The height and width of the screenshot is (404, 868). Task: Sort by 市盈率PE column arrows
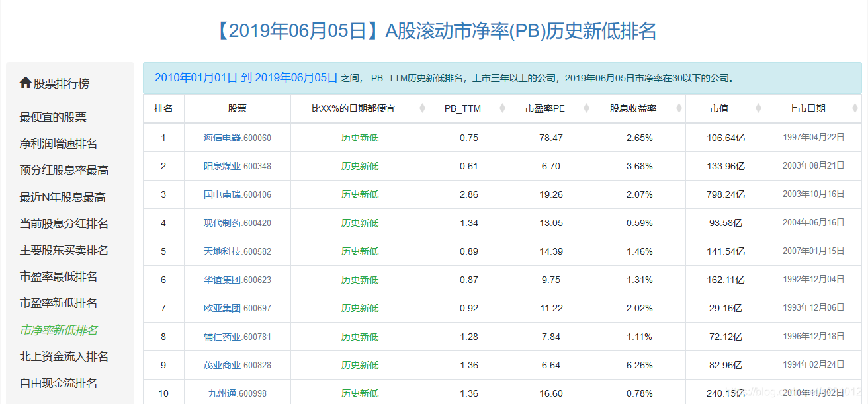pyautogui.click(x=587, y=108)
